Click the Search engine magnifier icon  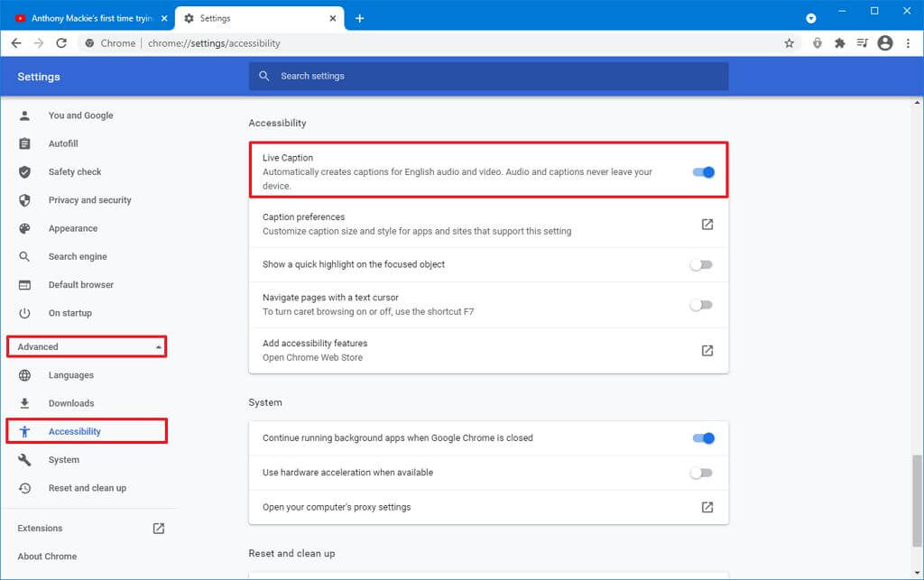coord(23,256)
